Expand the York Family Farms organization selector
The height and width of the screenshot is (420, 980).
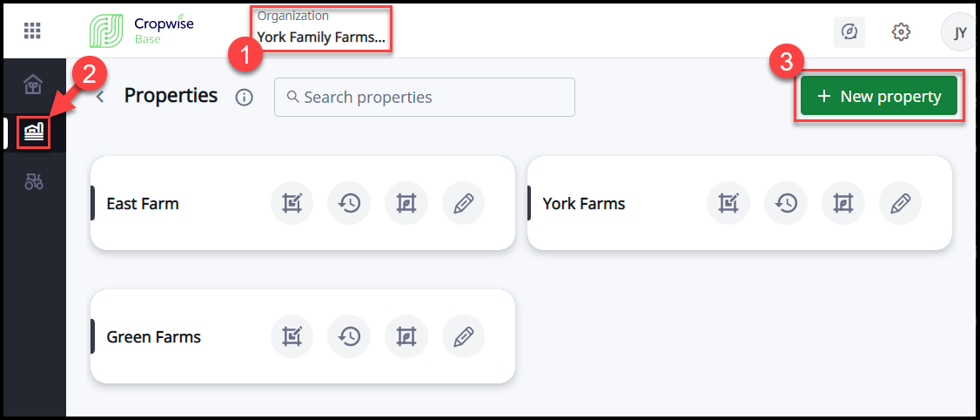[x=320, y=37]
